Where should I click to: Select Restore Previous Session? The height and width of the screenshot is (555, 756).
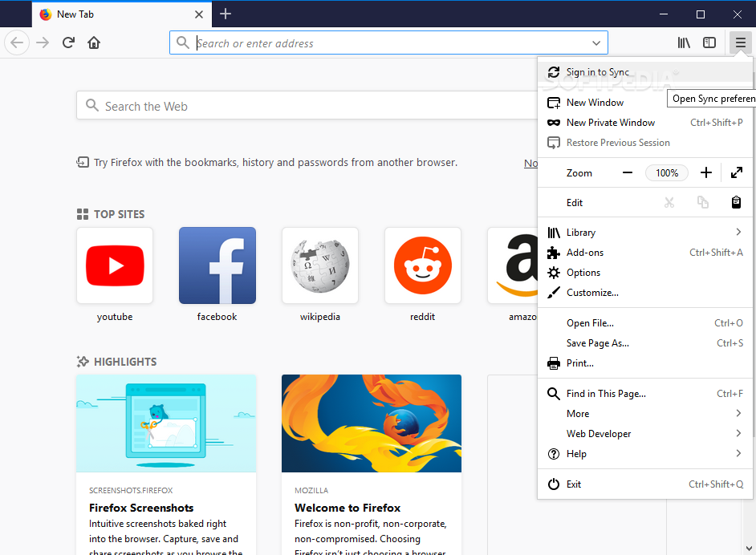tap(645, 143)
